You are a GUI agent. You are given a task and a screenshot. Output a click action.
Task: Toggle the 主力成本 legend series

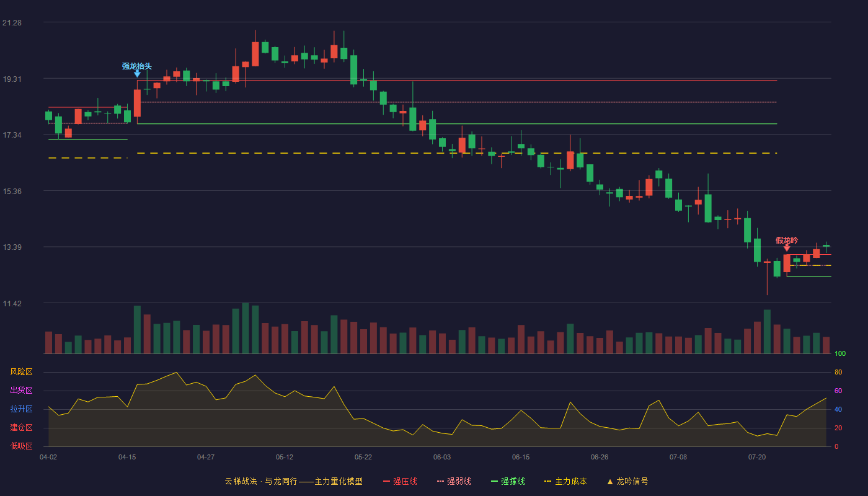click(565, 481)
